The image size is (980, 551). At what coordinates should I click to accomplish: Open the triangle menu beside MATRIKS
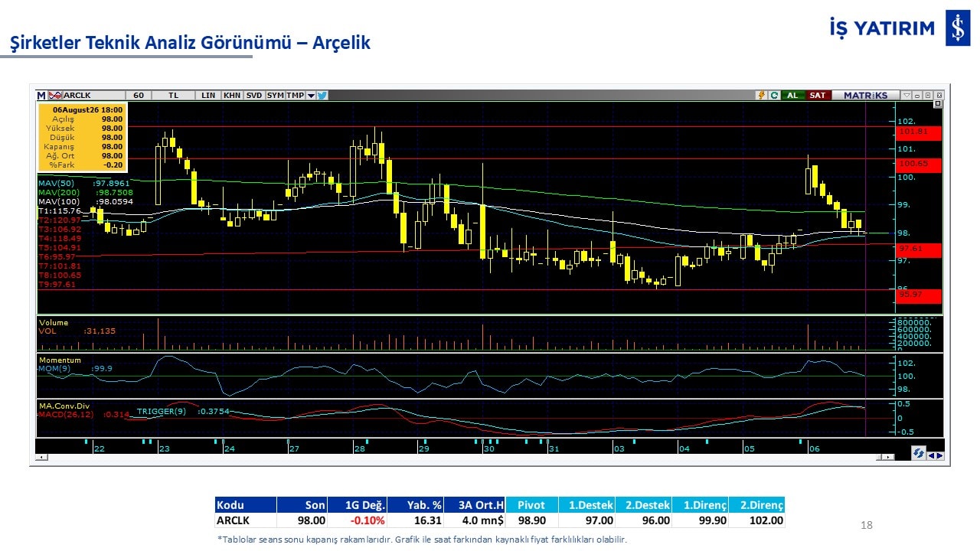pos(906,96)
